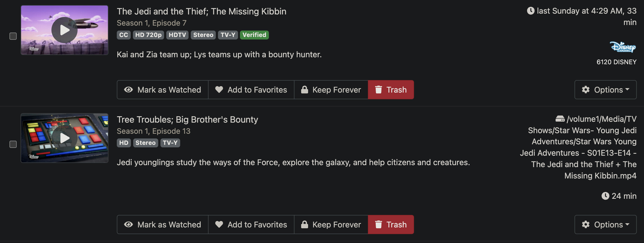Play Tree Troubles episode thumbnail
The width and height of the screenshot is (644, 243).
65,138
